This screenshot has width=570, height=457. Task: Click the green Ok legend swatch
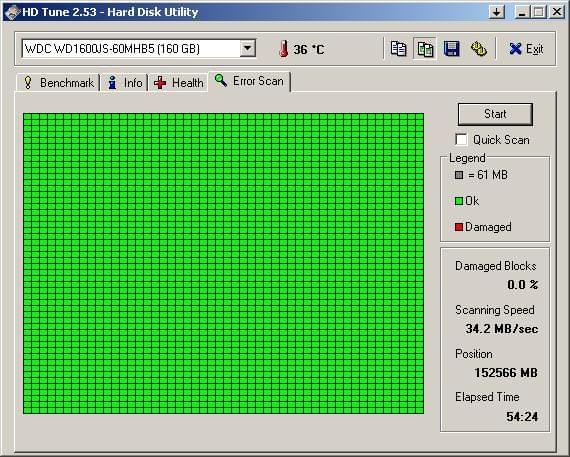click(x=459, y=201)
